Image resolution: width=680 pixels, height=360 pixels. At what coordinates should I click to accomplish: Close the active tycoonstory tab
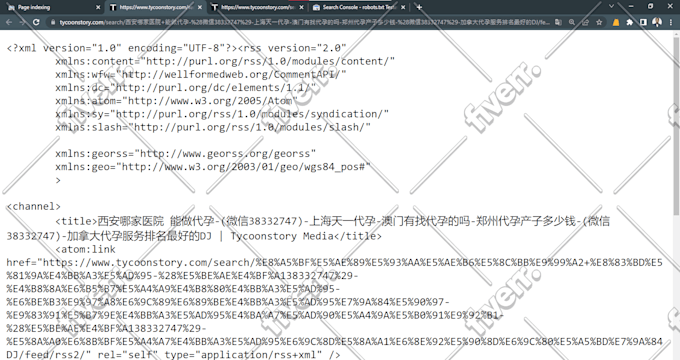pos(200,7)
